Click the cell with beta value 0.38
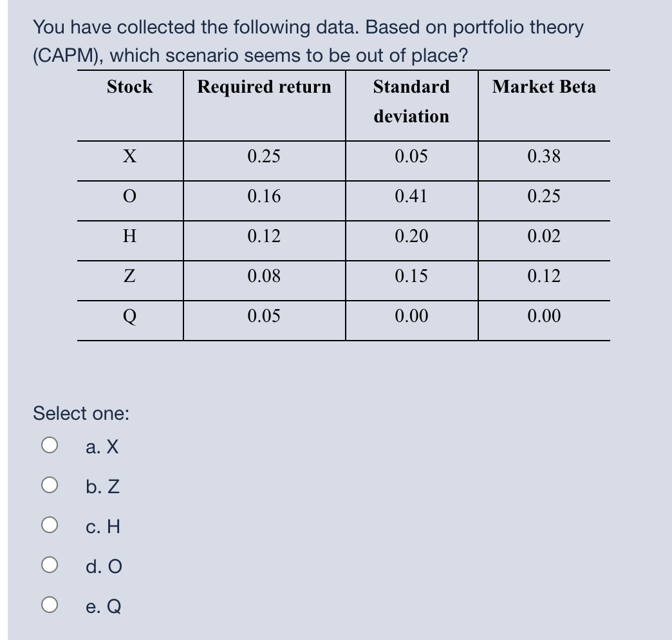This screenshot has width=672, height=640. pos(544,156)
